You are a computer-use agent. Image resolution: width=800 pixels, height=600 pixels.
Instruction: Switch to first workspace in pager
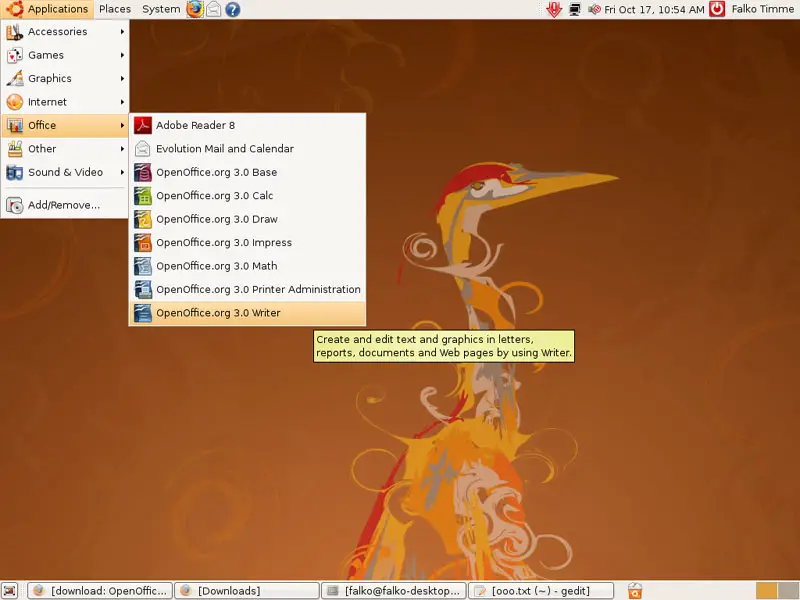[767, 591]
